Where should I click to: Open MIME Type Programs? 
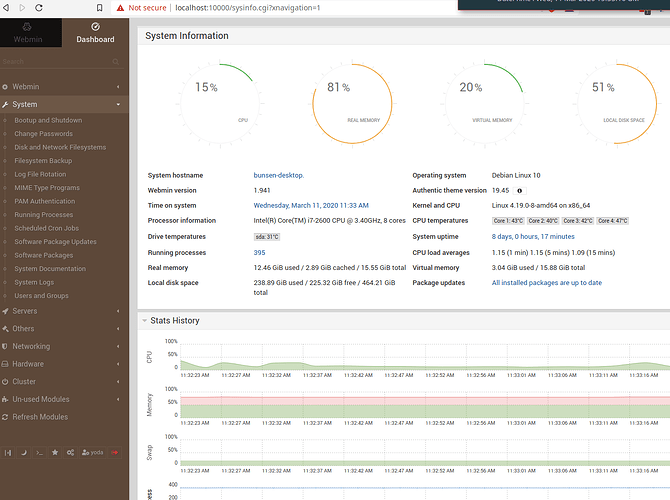47,188
